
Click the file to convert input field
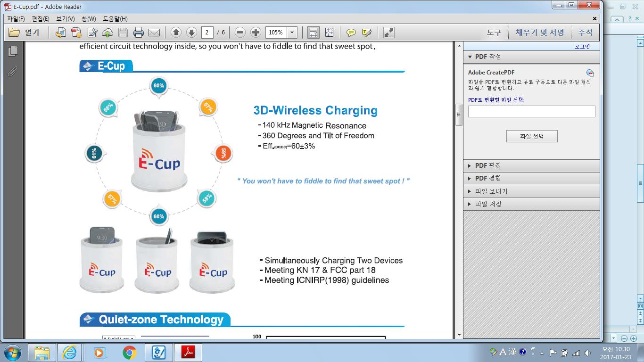pyautogui.click(x=531, y=111)
